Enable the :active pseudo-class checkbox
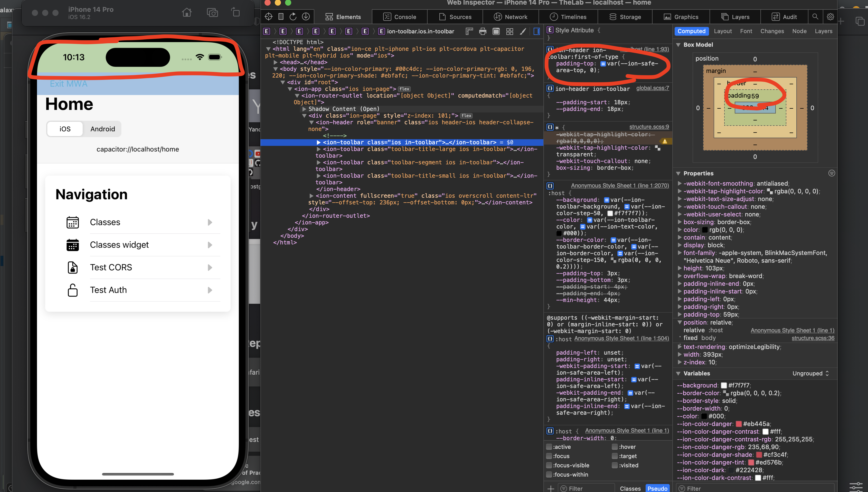This screenshot has width=868, height=492. point(549,447)
